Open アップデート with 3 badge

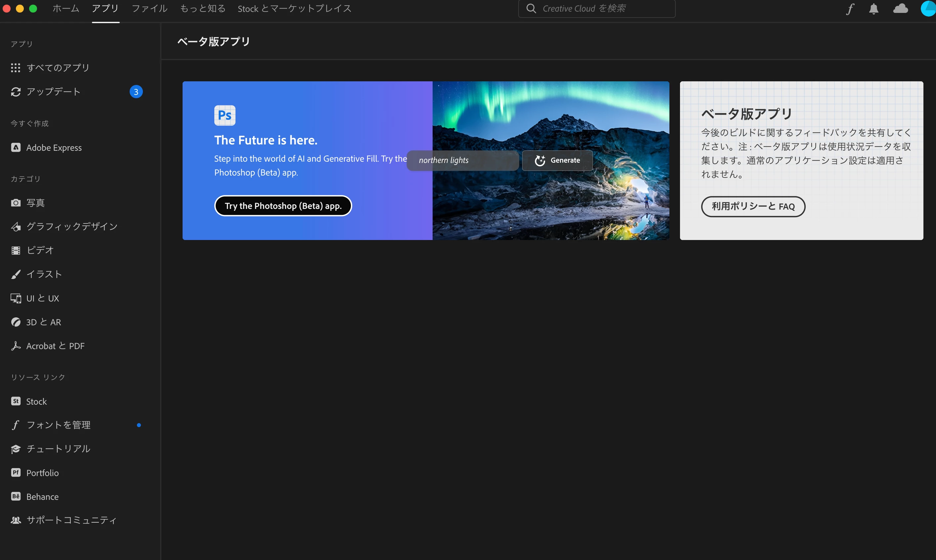pyautogui.click(x=53, y=92)
